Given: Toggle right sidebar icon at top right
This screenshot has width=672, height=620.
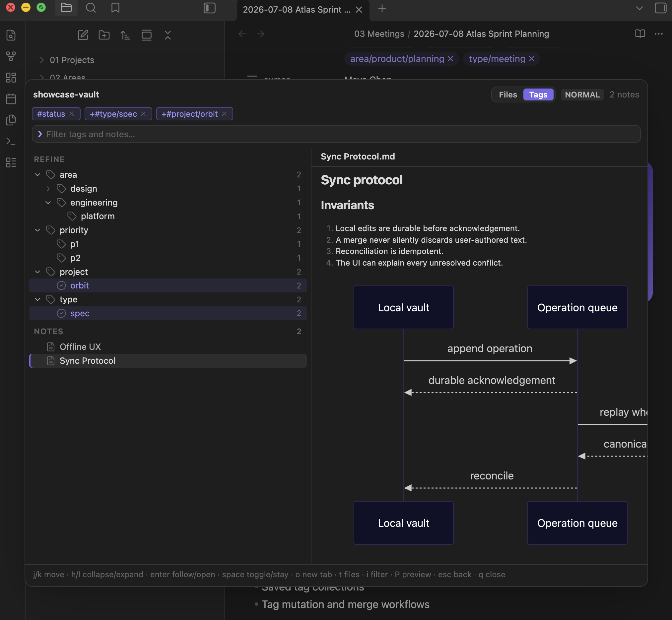Looking at the screenshot, I should pos(660,8).
